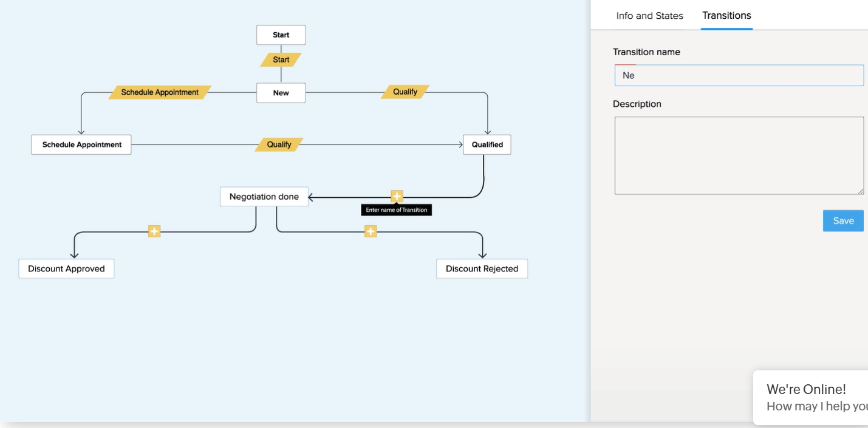868x428 pixels.
Task: Select the Start state box
Action: [281, 35]
